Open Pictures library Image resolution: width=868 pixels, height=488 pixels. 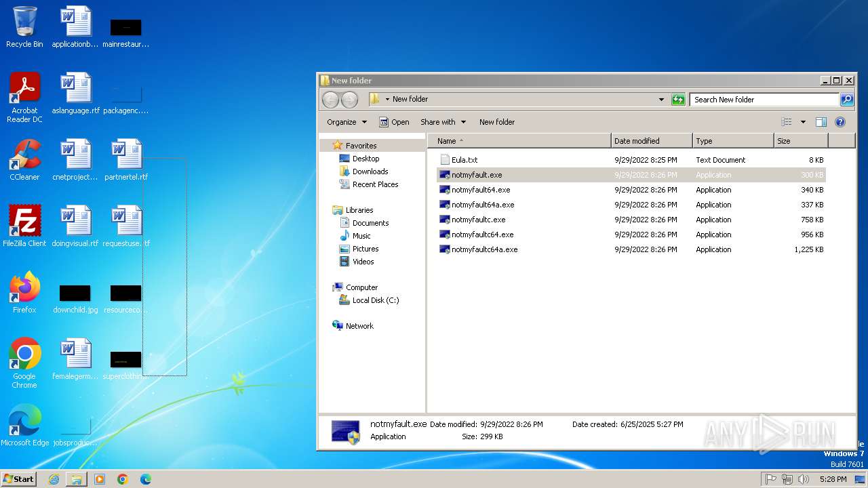pos(366,249)
